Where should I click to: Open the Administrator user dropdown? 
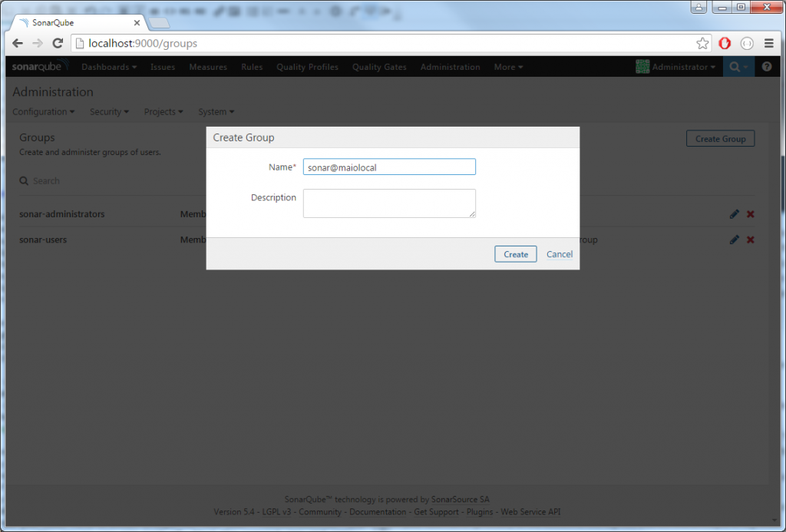point(683,67)
